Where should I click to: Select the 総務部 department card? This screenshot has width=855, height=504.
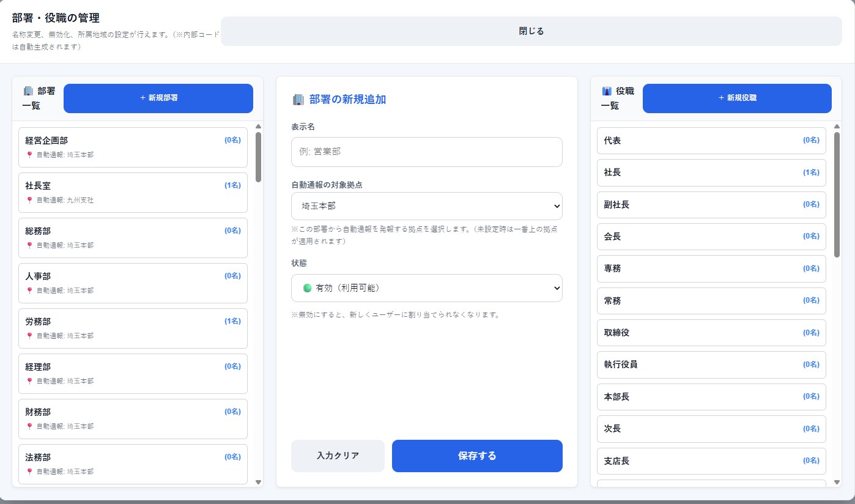point(133,238)
